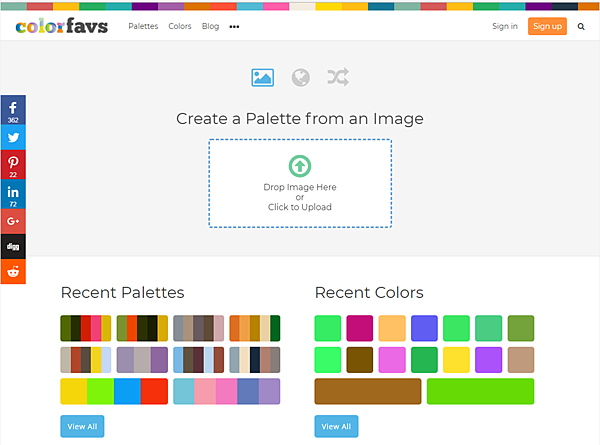Share on Twitter sidebar icon
The width and height of the screenshot is (600, 445).
coord(13,137)
